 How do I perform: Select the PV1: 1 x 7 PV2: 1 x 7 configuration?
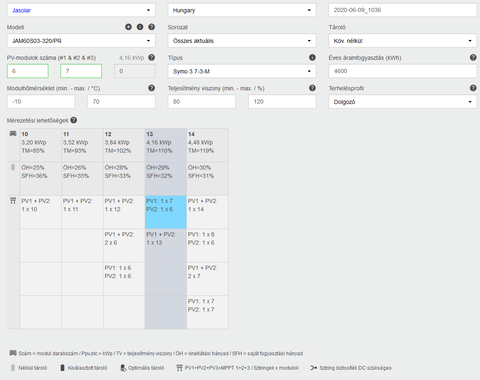pyautogui.click(x=207, y=312)
